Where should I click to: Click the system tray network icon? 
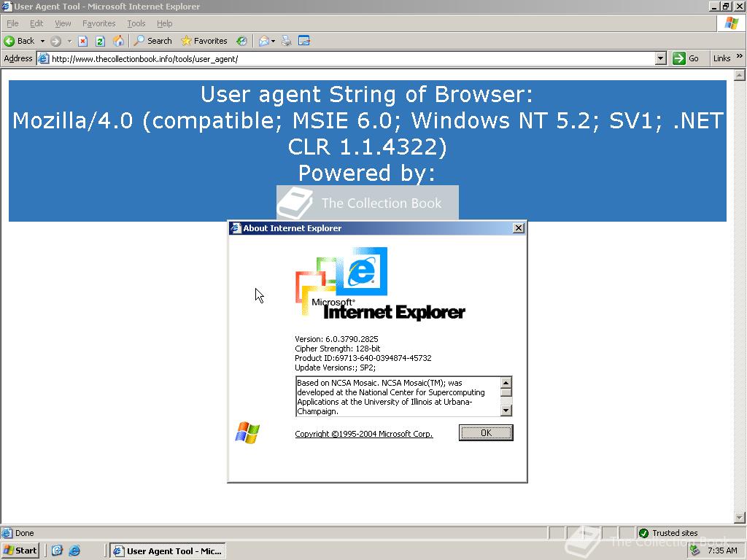[x=695, y=551]
